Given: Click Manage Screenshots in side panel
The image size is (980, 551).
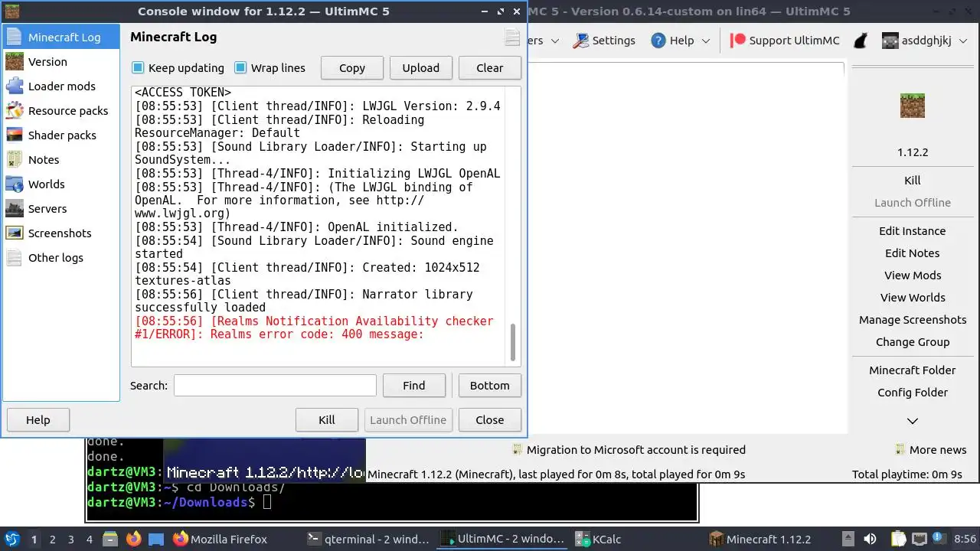Looking at the screenshot, I should (x=913, y=320).
